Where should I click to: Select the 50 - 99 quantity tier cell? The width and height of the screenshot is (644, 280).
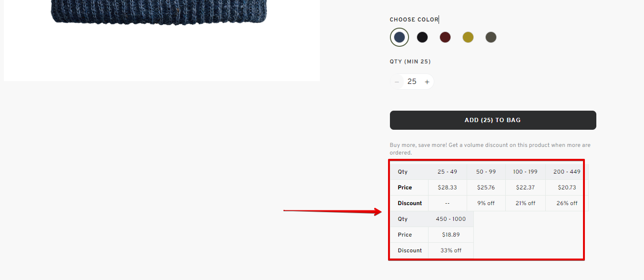click(486, 172)
